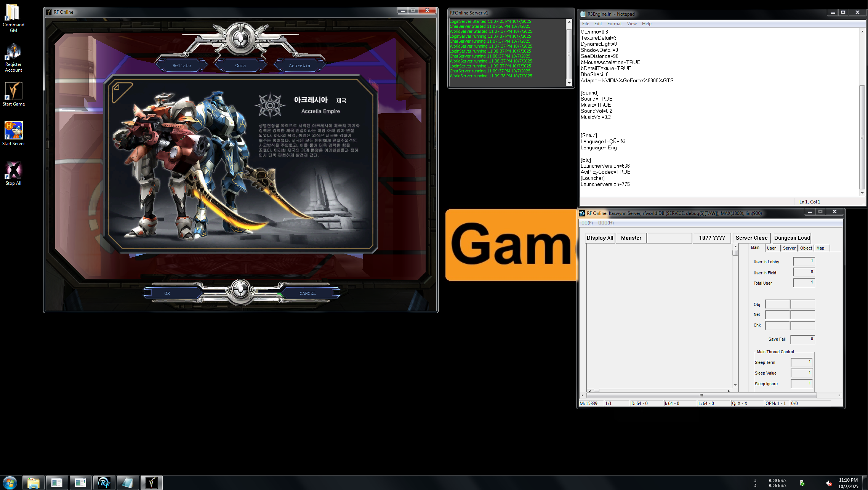Open the Windows Start orb
Image resolution: width=868 pixels, height=490 pixels.
(x=10, y=483)
